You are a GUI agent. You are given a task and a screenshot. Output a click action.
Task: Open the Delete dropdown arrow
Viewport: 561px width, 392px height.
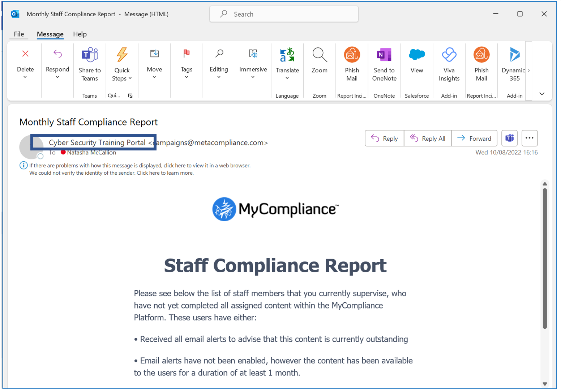(x=25, y=77)
